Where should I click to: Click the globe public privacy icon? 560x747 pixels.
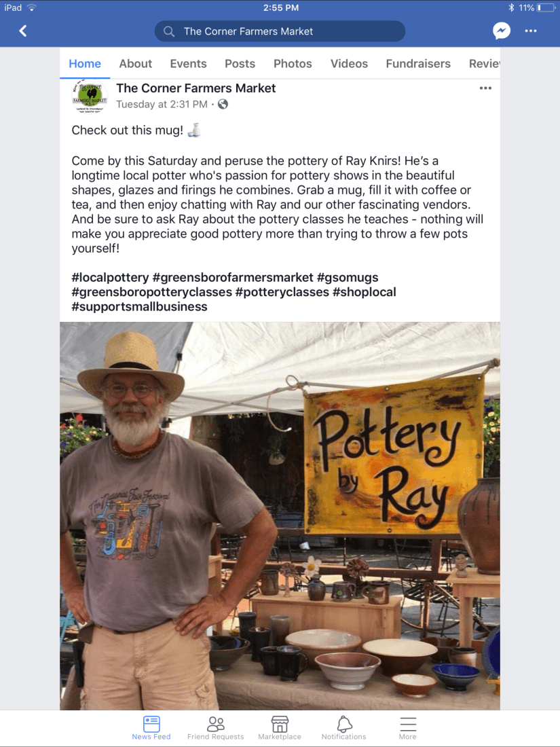click(x=223, y=105)
